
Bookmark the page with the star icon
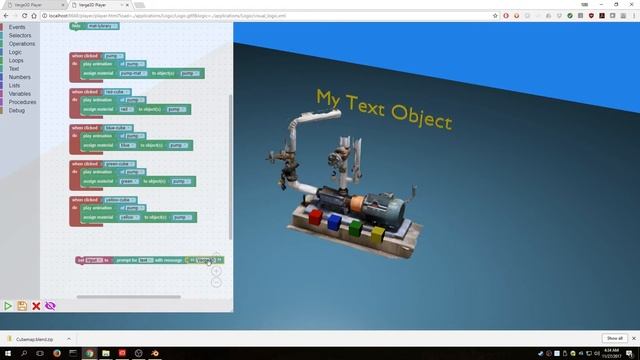tap(495, 16)
